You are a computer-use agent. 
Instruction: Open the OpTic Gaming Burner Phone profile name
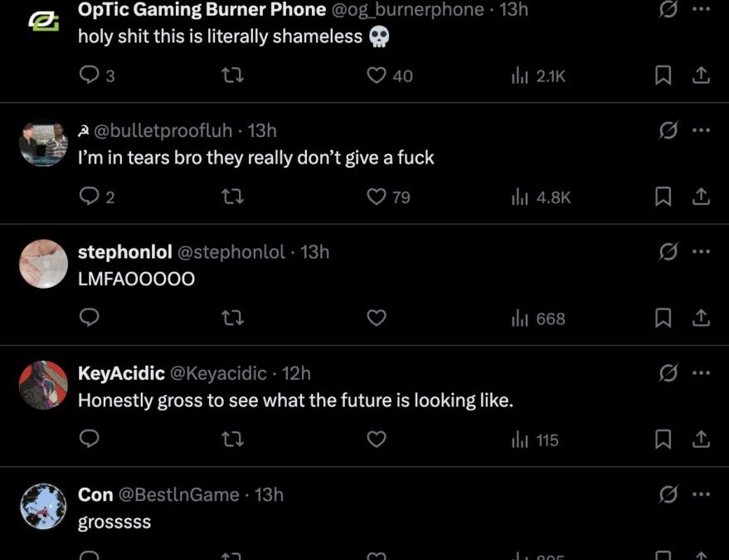click(202, 10)
